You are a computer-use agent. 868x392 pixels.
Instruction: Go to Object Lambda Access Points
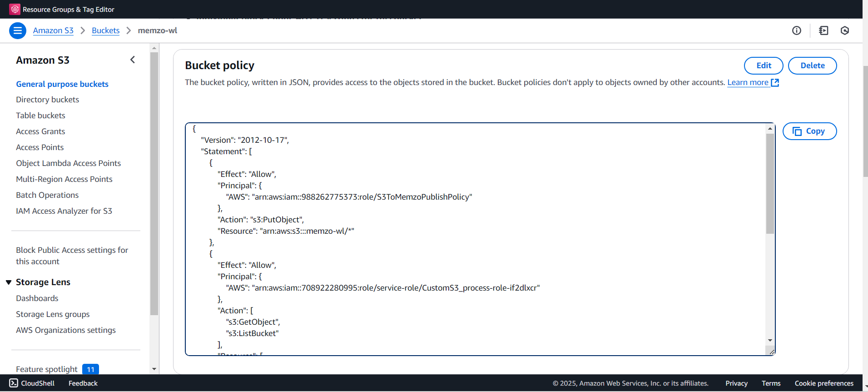point(69,163)
